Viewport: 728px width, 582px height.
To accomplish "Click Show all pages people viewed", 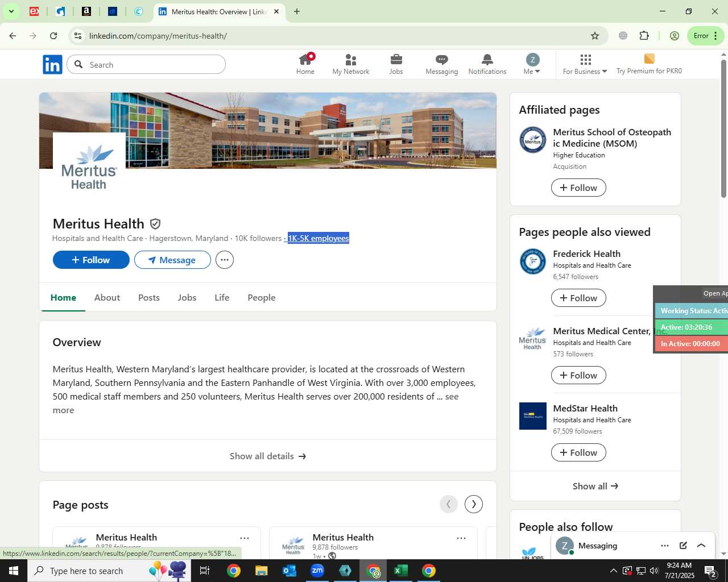I will tap(595, 486).
